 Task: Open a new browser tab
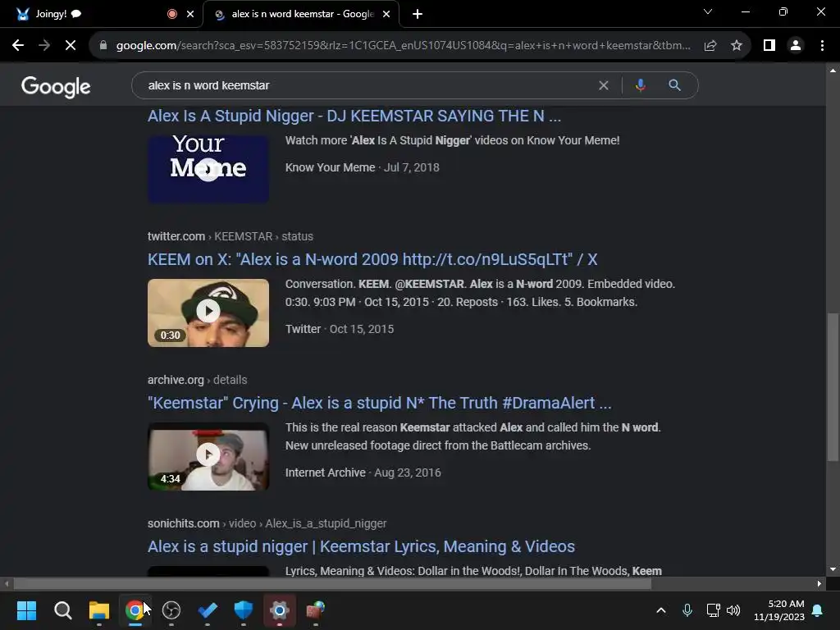(x=418, y=15)
